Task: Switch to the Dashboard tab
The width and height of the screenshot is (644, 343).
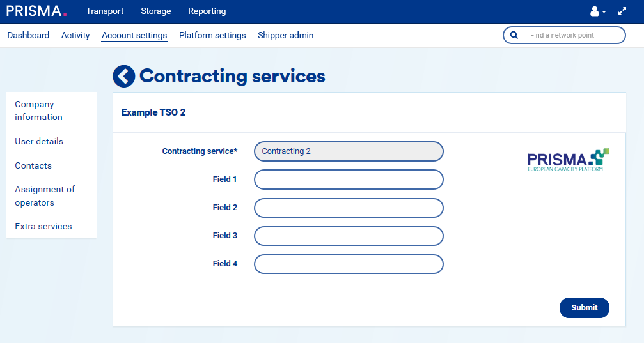Action: (28, 36)
